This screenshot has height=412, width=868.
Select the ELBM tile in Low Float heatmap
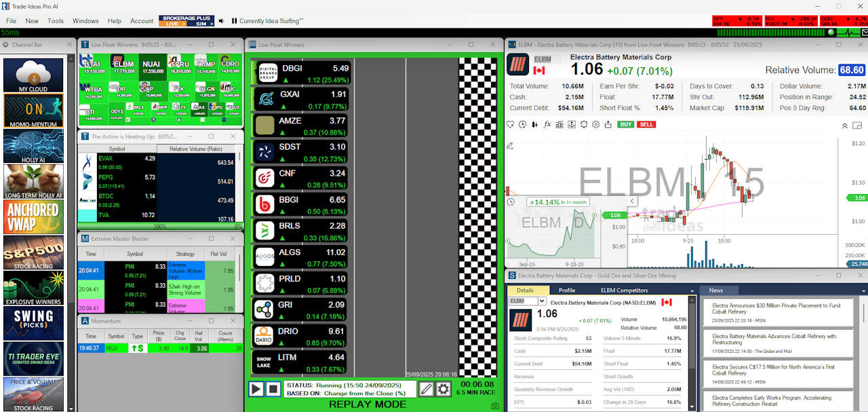tap(124, 67)
